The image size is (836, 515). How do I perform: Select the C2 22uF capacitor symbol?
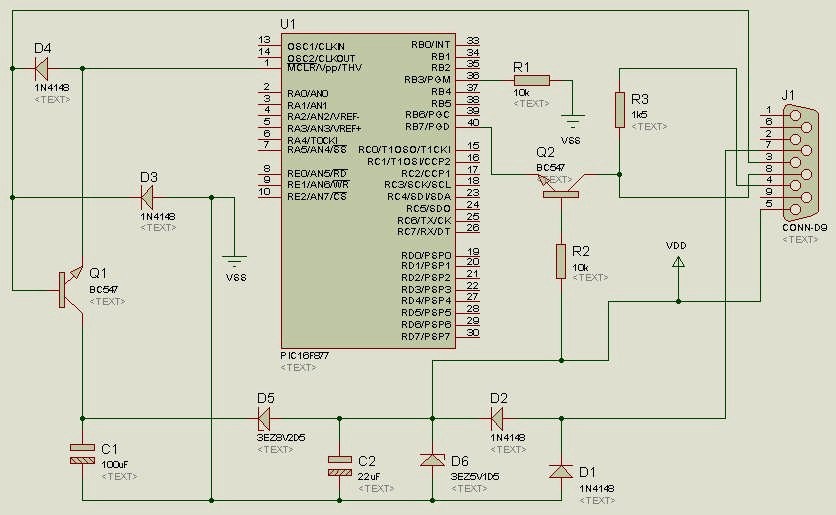340,465
